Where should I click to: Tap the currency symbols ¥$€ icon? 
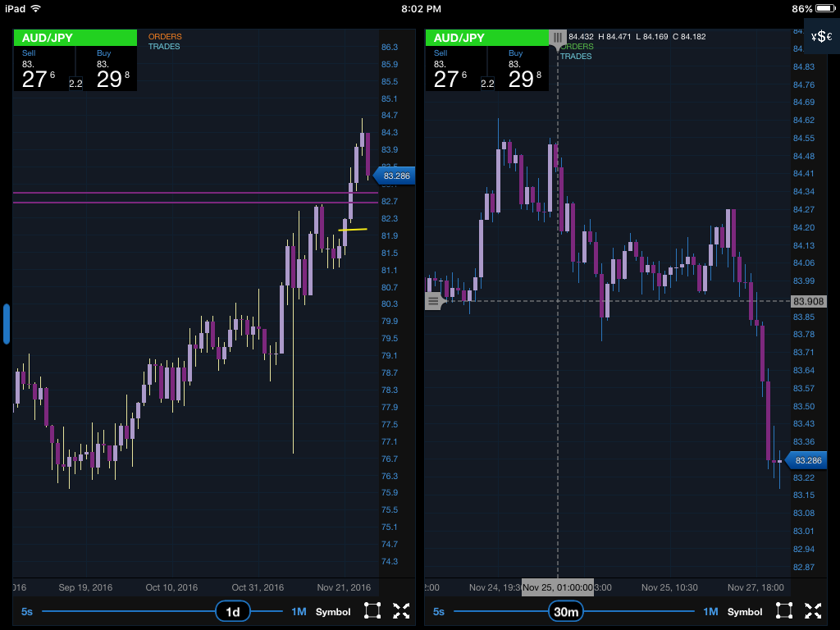point(822,36)
